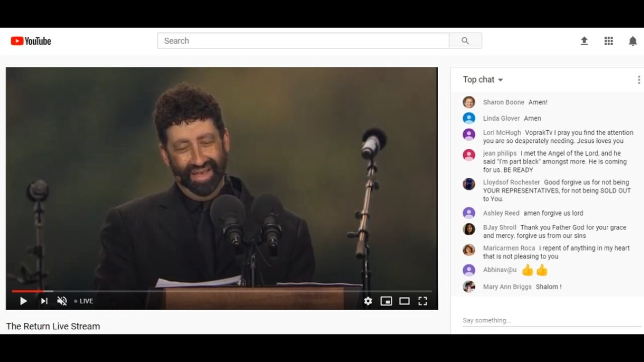This screenshot has width=644, height=362.
Task: Open the YouTube apps grid
Action: pyautogui.click(x=608, y=41)
